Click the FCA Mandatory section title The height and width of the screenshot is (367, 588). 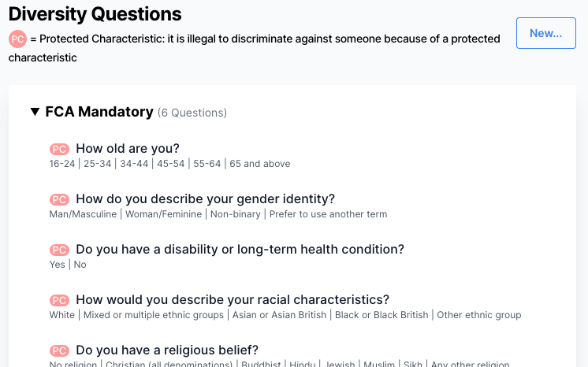(x=99, y=112)
